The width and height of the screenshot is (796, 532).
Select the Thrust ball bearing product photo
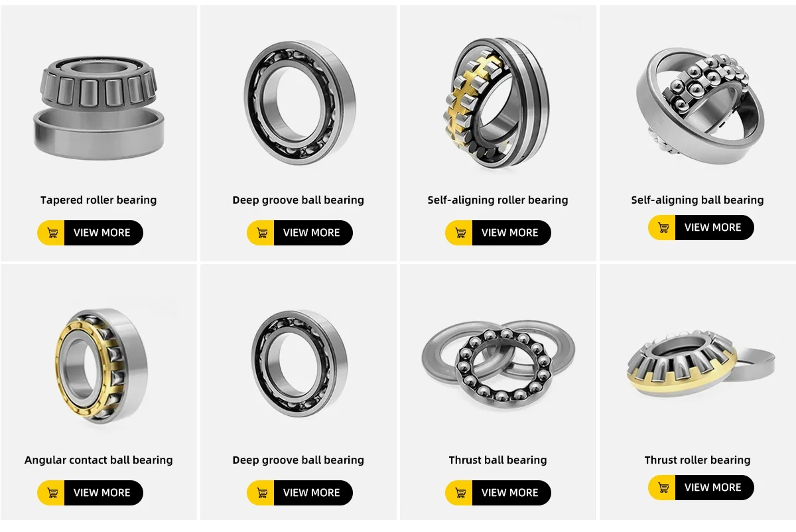(498, 363)
